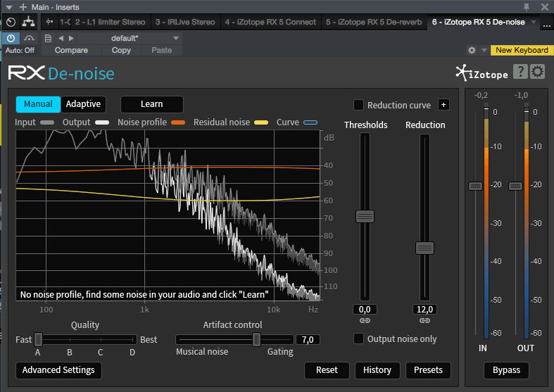Switch to Adaptive mode
This screenshot has width=554, height=392.
83,104
